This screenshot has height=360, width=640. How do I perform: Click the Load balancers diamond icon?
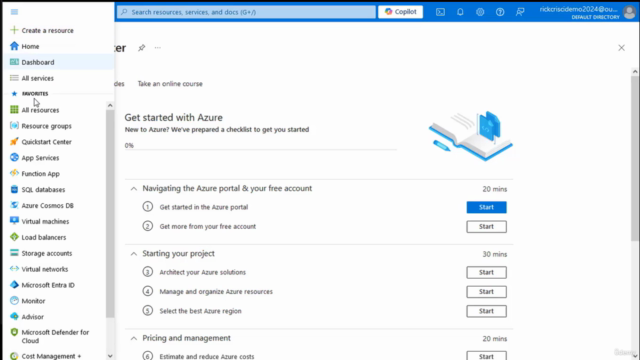tap(14, 237)
